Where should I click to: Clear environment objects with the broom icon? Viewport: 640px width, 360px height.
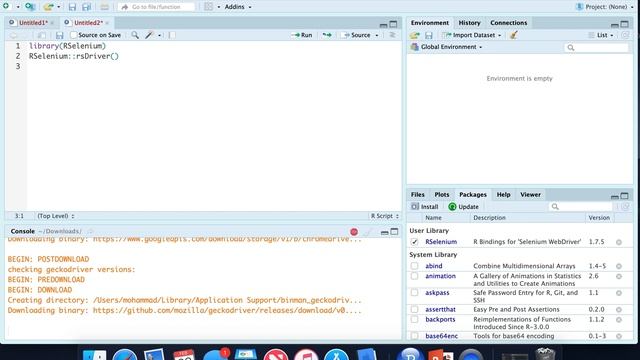click(x=513, y=35)
